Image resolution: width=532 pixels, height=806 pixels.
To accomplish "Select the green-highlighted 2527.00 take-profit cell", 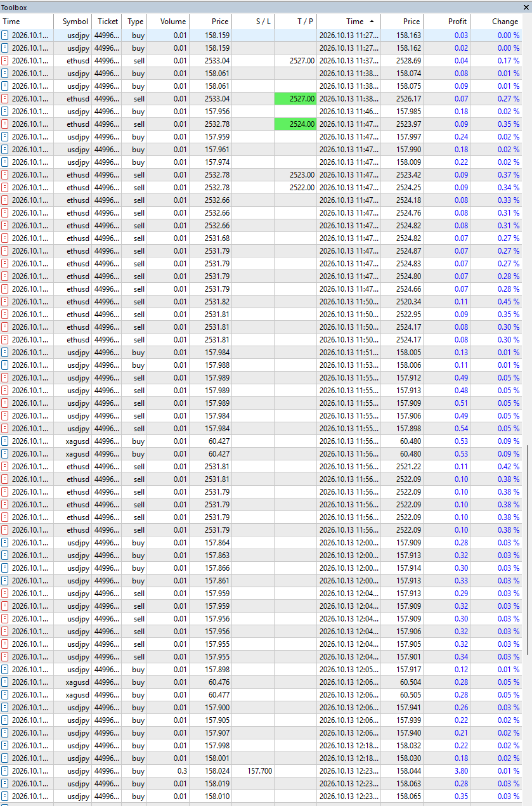I will (295, 99).
